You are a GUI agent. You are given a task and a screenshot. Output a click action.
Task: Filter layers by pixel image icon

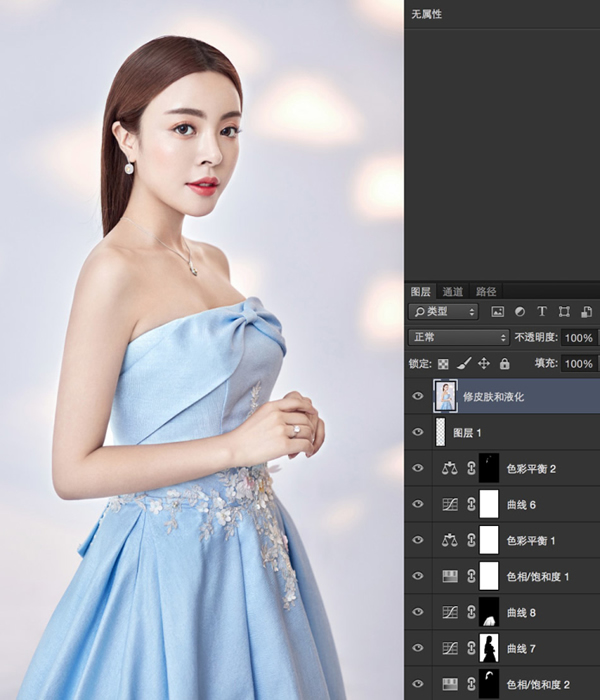(x=497, y=312)
